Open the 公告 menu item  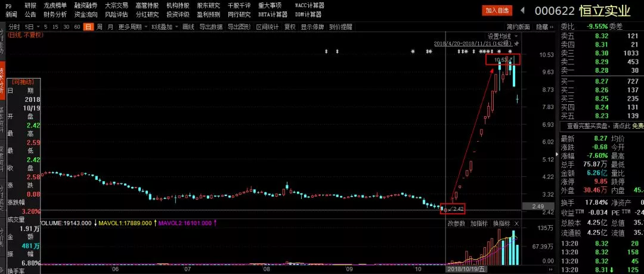click(x=30, y=15)
